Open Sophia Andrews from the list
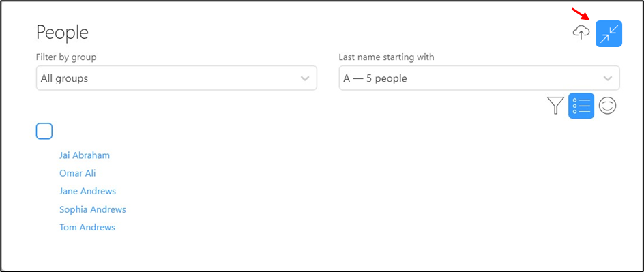Image resolution: width=644 pixels, height=272 pixels. 92,209
